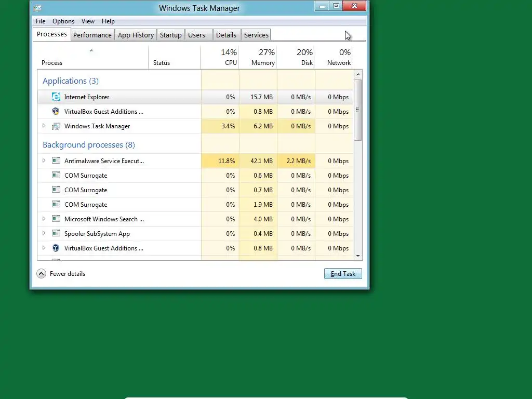Click the 4.0 MB Windows Search memory value

coord(263,219)
